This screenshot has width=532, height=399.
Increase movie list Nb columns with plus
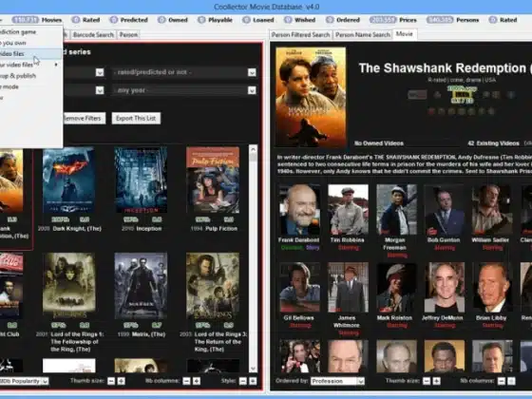point(196,381)
